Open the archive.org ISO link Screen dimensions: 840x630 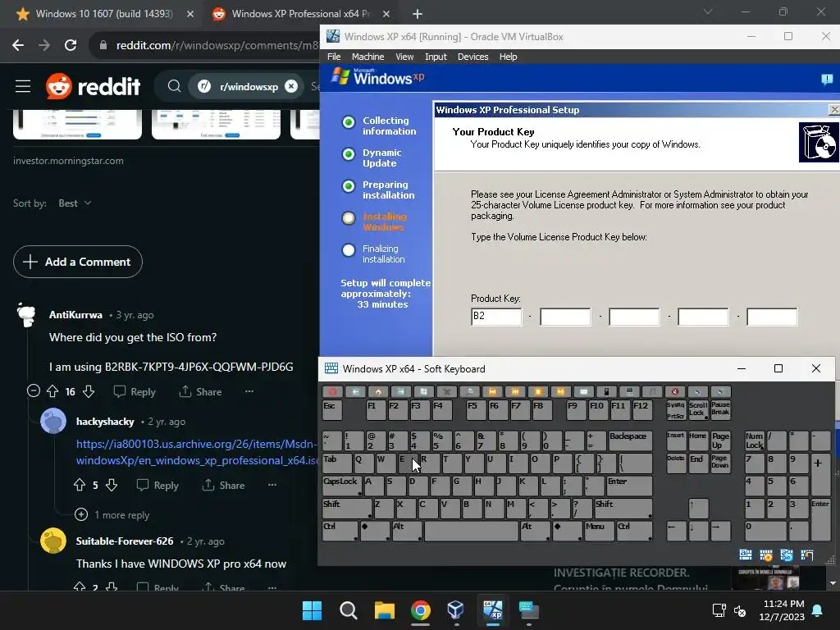point(197,452)
